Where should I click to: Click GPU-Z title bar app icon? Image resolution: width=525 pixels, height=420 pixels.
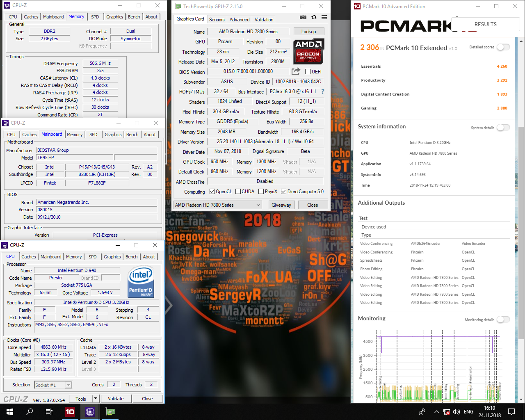coord(178,6)
